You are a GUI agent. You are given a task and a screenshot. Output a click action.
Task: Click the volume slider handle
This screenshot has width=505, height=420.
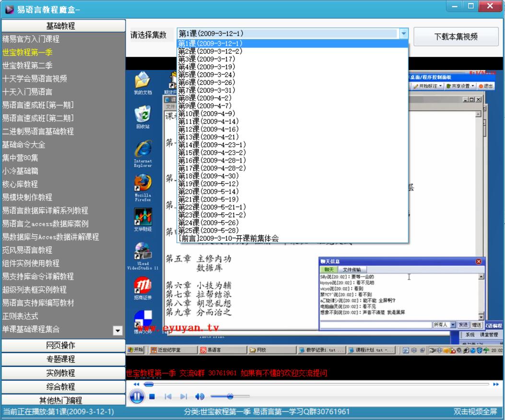(x=230, y=397)
